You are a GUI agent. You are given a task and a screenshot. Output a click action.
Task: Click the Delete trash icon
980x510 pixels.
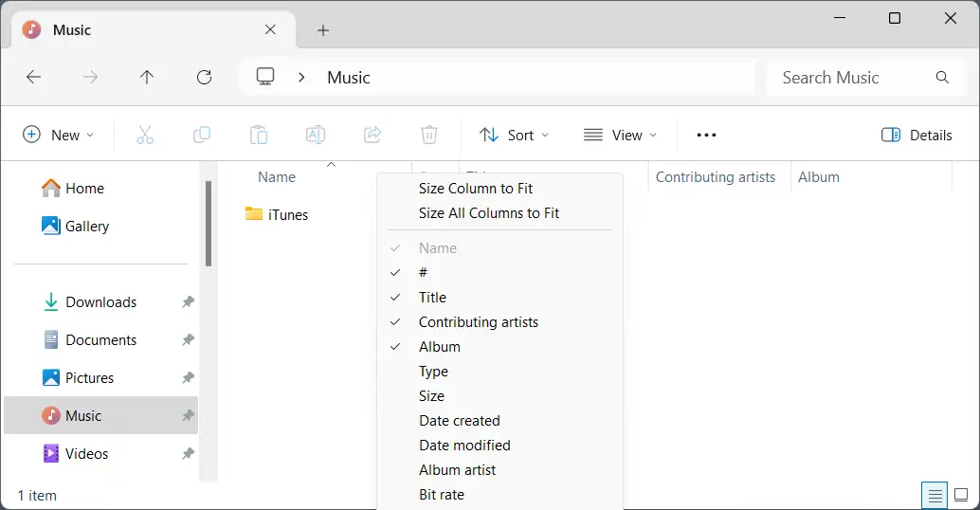pyautogui.click(x=429, y=135)
